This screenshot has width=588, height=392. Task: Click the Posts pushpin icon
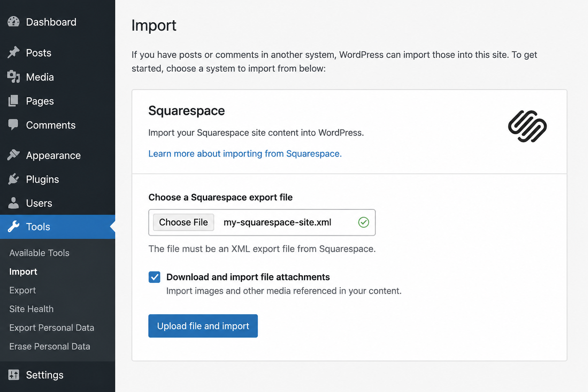pyautogui.click(x=13, y=52)
